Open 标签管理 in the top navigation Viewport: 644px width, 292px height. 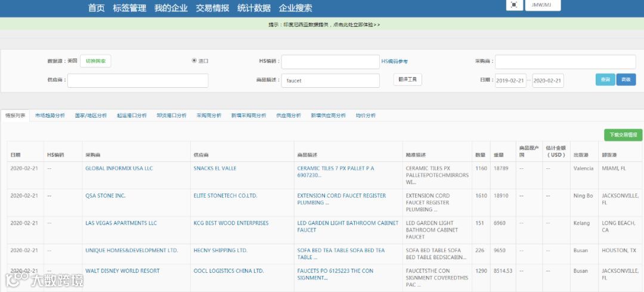point(129,8)
